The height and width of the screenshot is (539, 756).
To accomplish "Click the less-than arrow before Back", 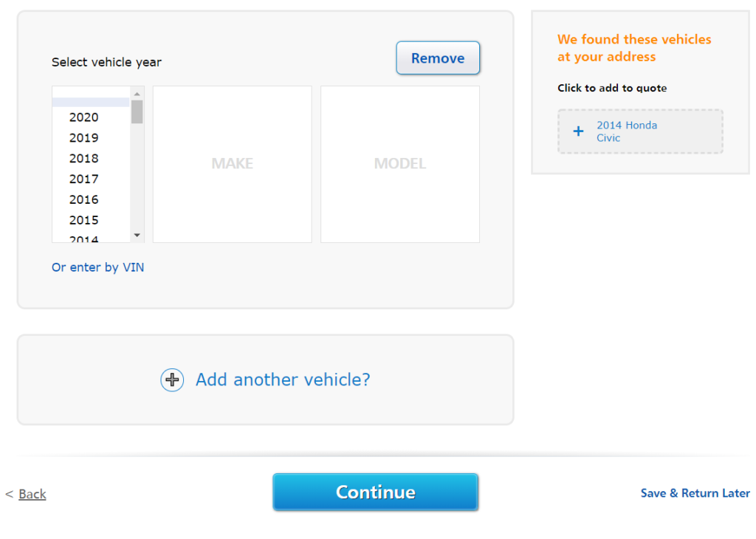I will (9, 494).
